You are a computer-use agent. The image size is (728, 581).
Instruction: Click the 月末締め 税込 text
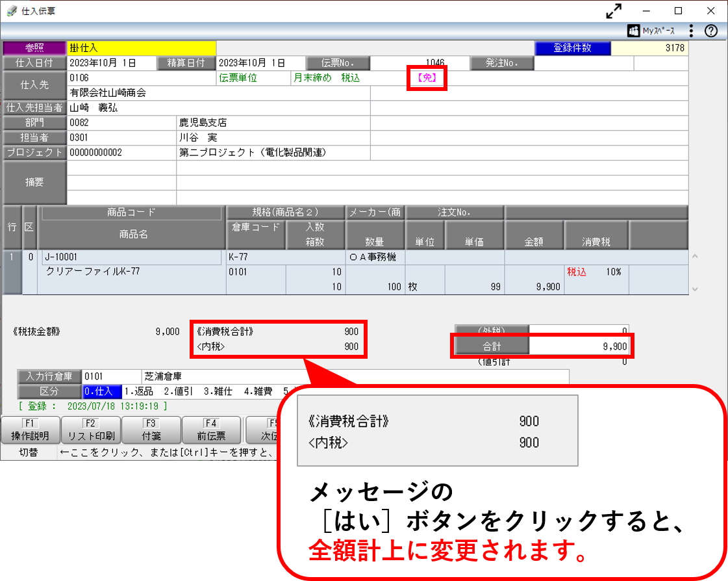click(327, 77)
